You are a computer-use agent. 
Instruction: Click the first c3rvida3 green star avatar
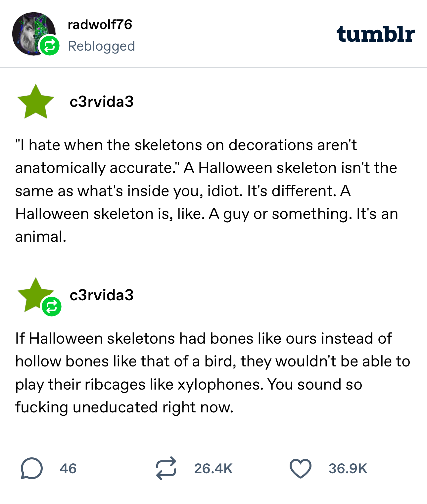pos(35,102)
